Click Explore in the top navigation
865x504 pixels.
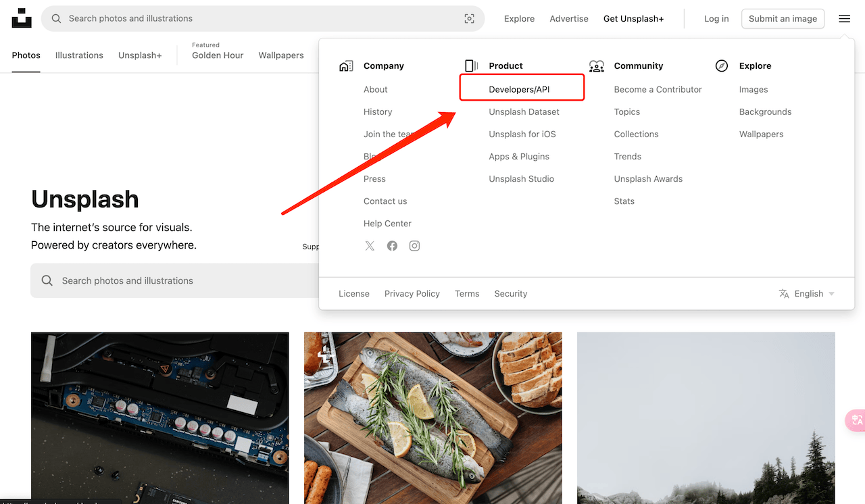pyautogui.click(x=519, y=19)
